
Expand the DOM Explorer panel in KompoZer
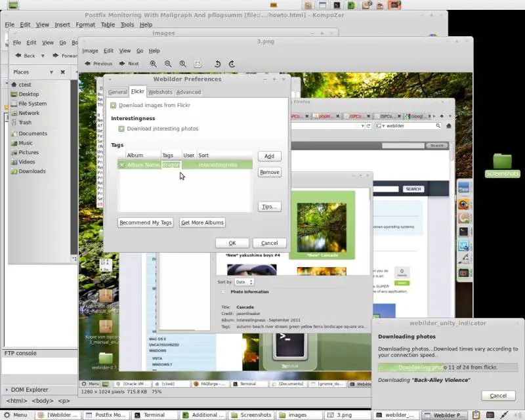pos(7,390)
